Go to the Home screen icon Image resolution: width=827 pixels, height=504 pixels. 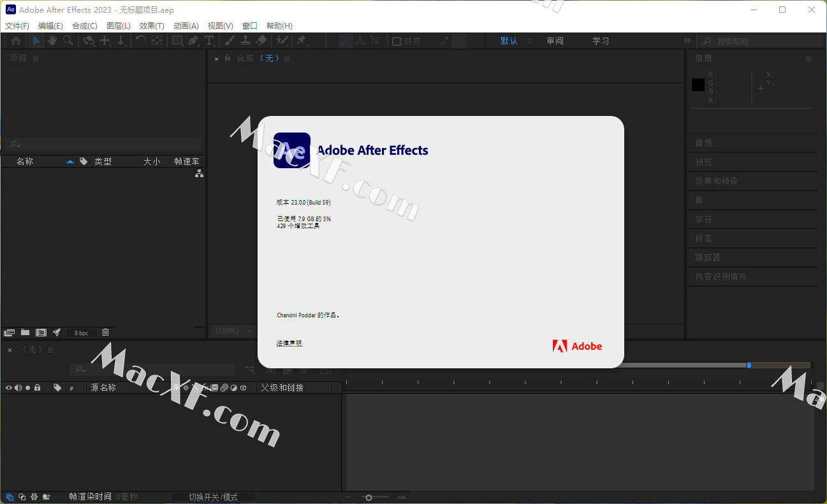click(x=16, y=41)
